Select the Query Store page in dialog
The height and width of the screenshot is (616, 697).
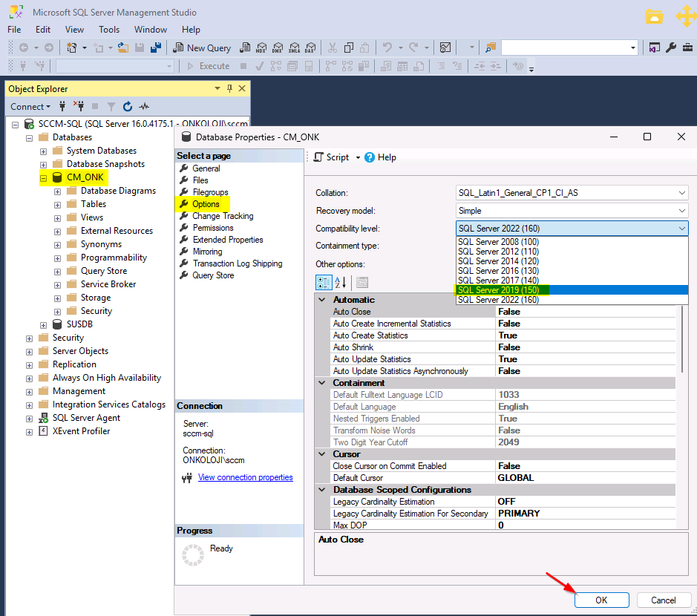pyautogui.click(x=213, y=275)
